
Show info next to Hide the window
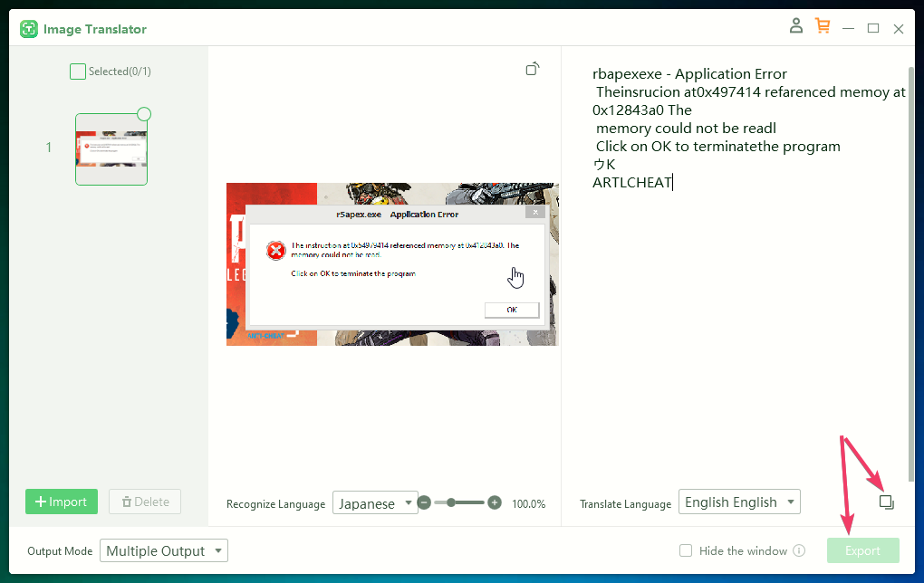tap(799, 550)
